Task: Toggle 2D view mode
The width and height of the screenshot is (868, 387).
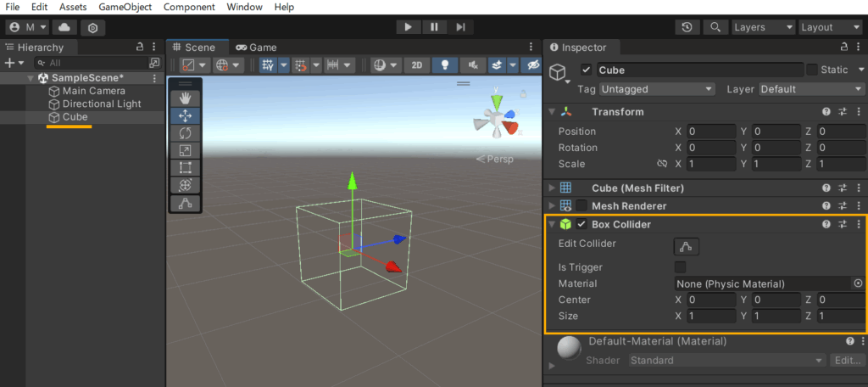Action: click(x=417, y=65)
